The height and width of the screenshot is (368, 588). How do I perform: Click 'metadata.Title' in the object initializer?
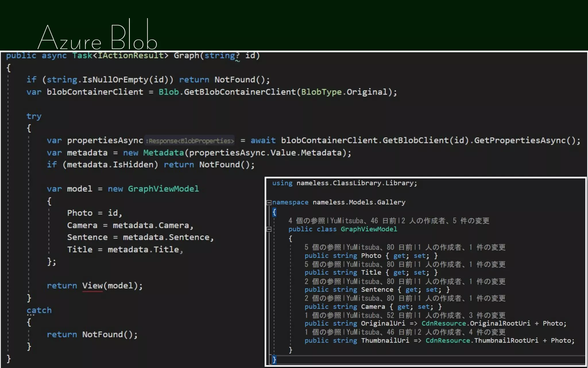coord(143,250)
